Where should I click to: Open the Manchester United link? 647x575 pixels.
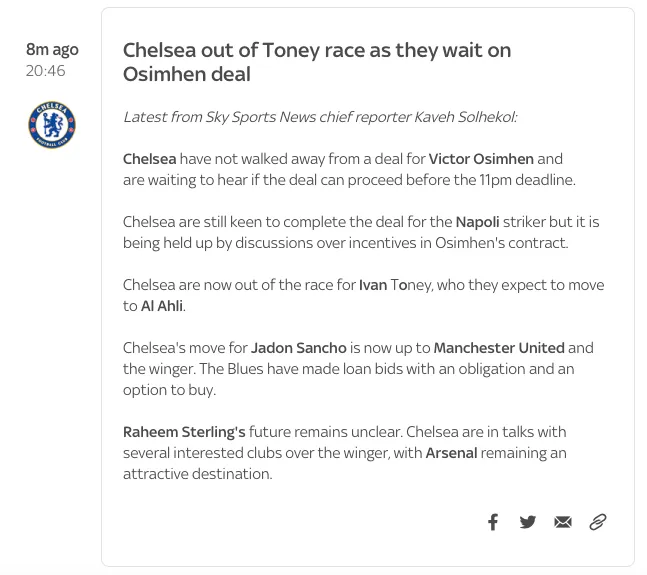499,348
